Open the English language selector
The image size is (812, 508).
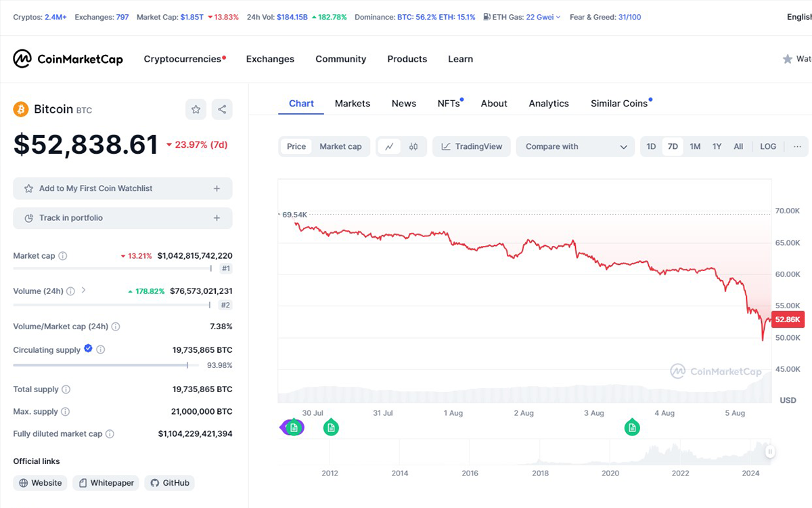(799, 17)
